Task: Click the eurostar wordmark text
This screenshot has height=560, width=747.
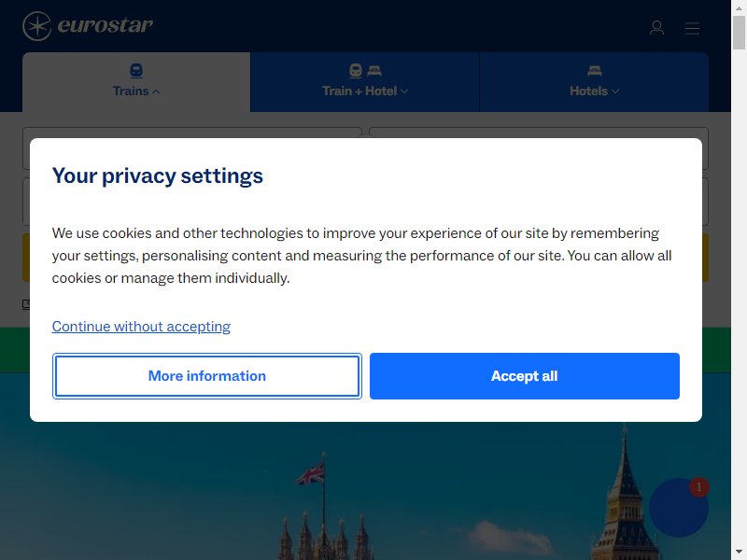Action: tap(106, 25)
